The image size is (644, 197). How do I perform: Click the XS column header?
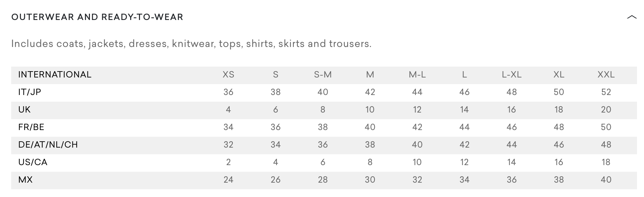point(229,75)
